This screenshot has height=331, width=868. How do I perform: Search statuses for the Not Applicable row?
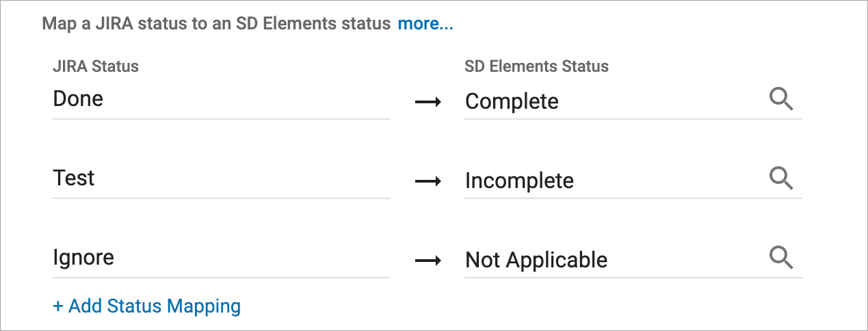[781, 259]
